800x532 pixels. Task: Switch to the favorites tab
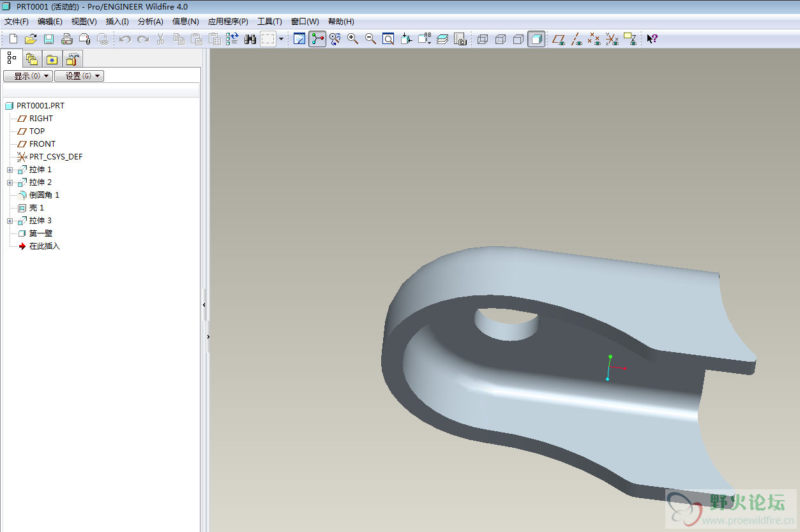(52, 59)
